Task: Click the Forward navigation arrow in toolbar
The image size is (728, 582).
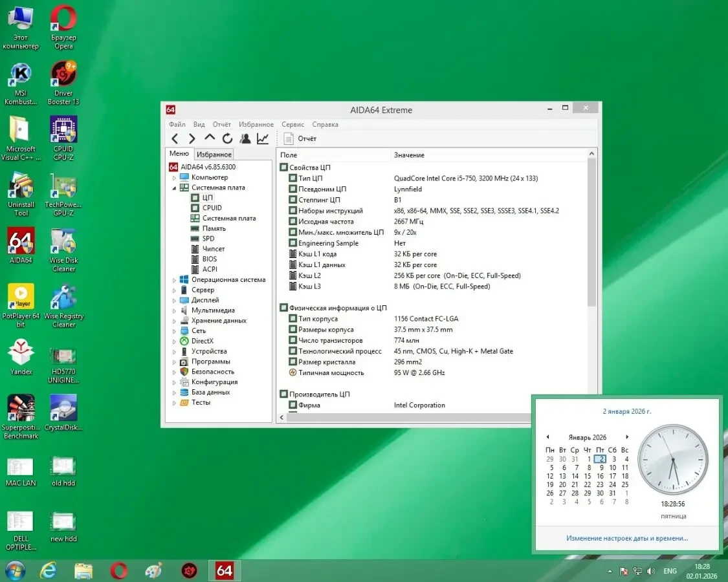Action: (x=192, y=138)
